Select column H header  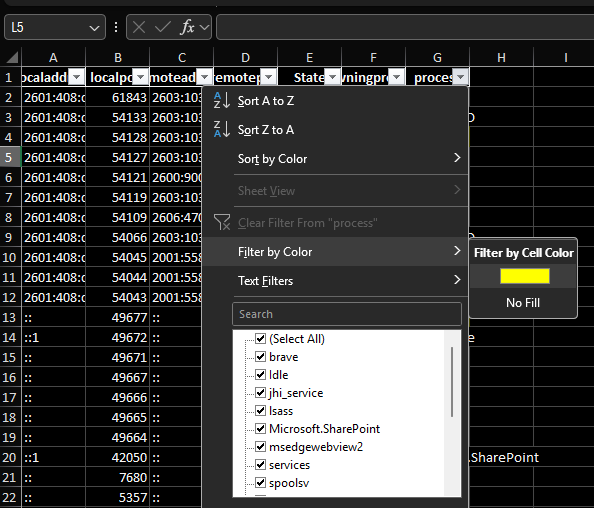pyautogui.click(x=502, y=58)
